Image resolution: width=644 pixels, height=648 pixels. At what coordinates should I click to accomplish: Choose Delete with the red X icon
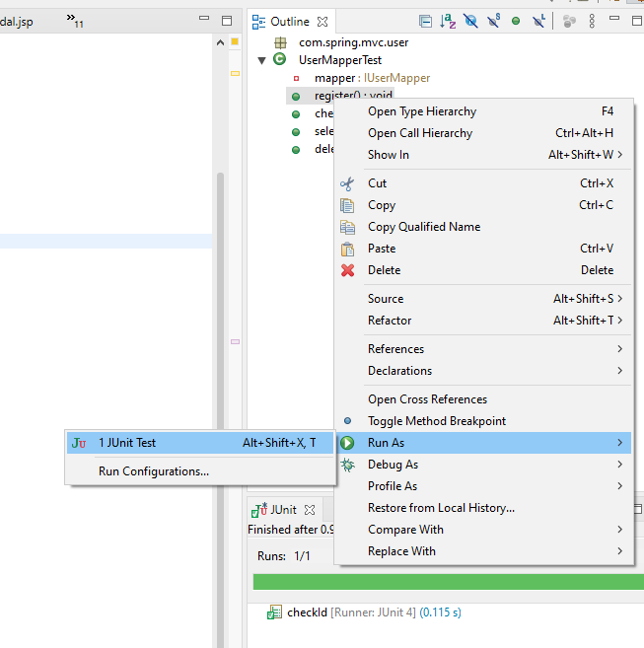click(483, 270)
